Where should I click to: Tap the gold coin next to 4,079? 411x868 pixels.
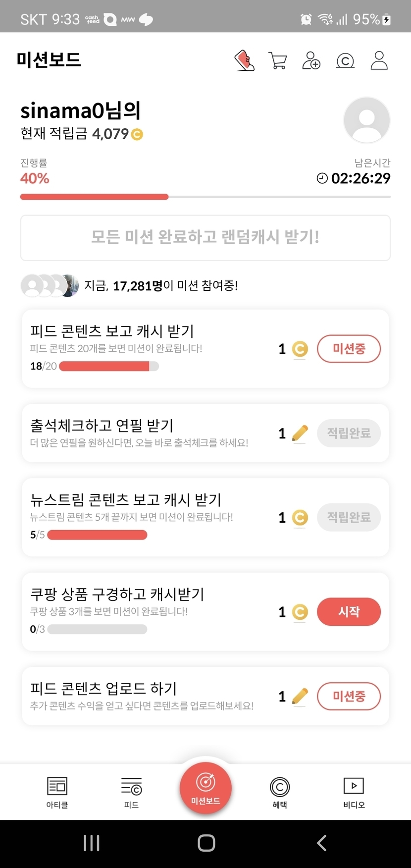click(x=137, y=134)
